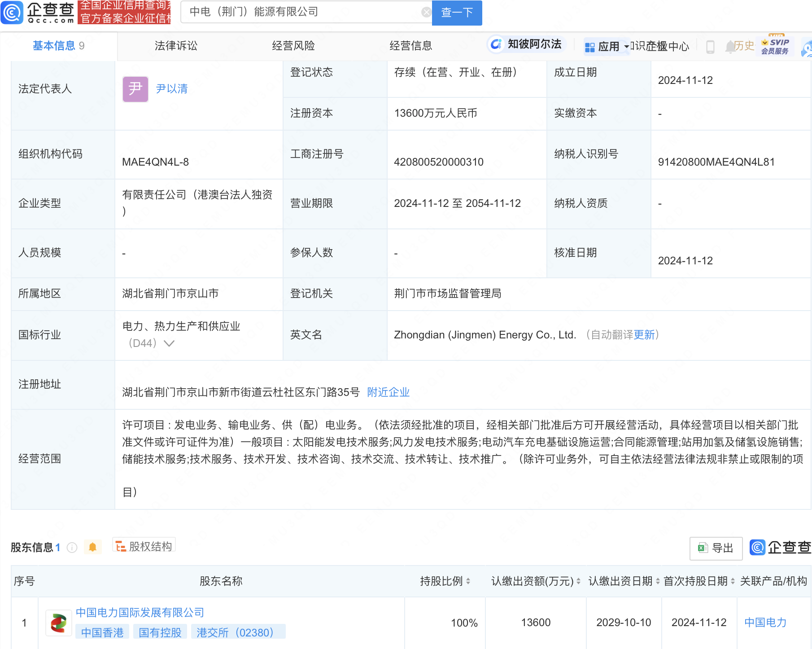This screenshot has width=812, height=649.
Task: Click the shareholder info tooltip icon
Action: pyautogui.click(x=72, y=548)
